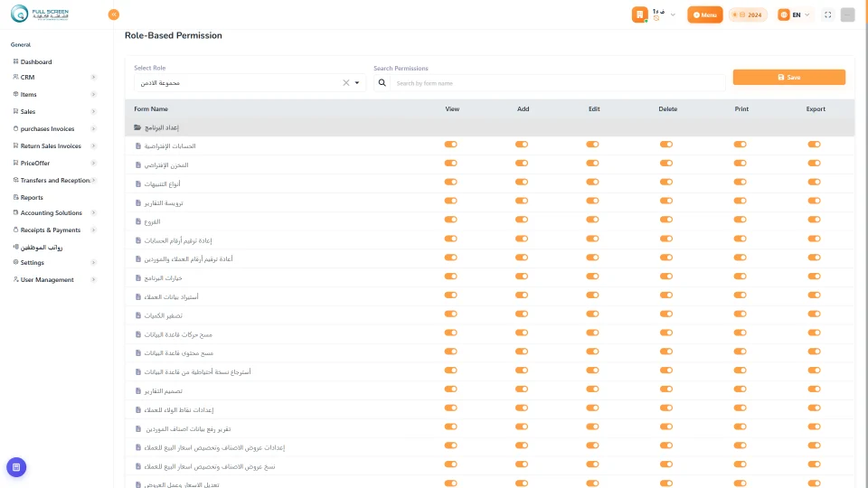The image size is (868, 488).
Task: Click the file icon beside الفروع
Action: pyautogui.click(x=138, y=221)
